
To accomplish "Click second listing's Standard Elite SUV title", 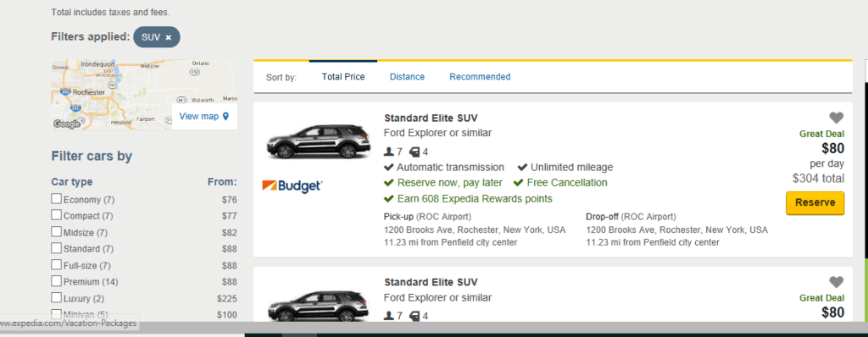I will (430, 282).
